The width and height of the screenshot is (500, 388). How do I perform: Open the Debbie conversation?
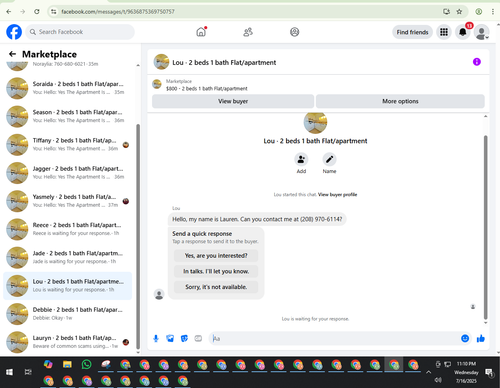point(68,314)
